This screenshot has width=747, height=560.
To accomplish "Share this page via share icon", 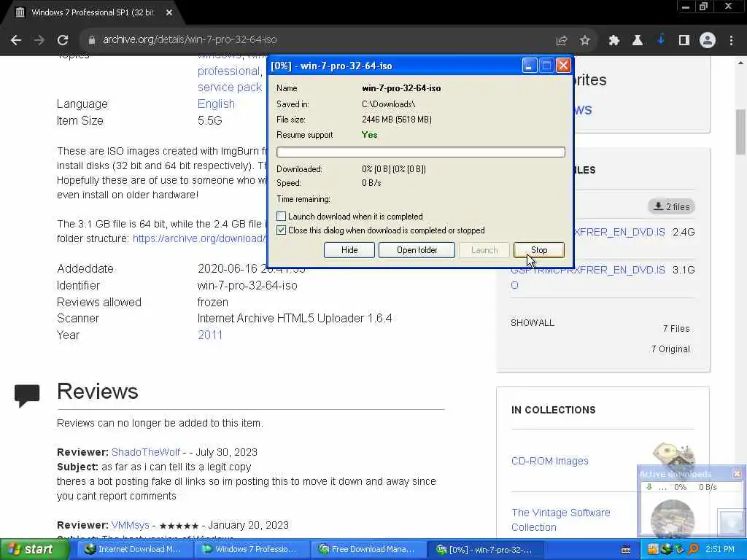I will (x=562, y=41).
